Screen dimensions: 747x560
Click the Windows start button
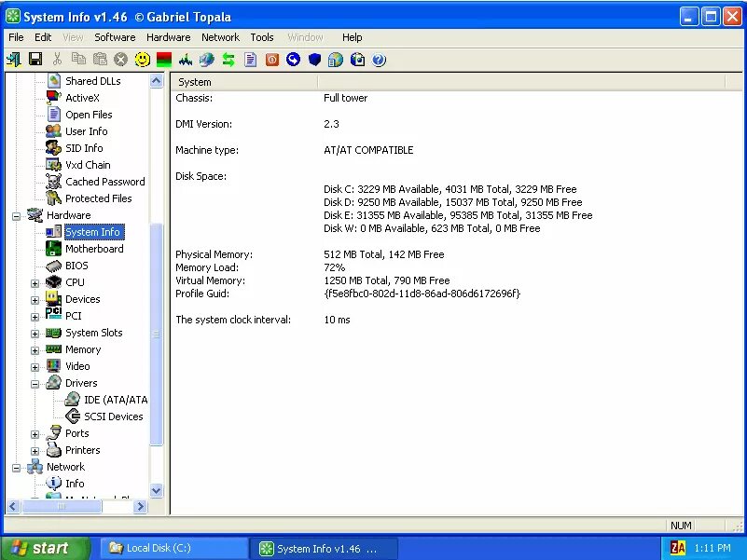[46, 548]
